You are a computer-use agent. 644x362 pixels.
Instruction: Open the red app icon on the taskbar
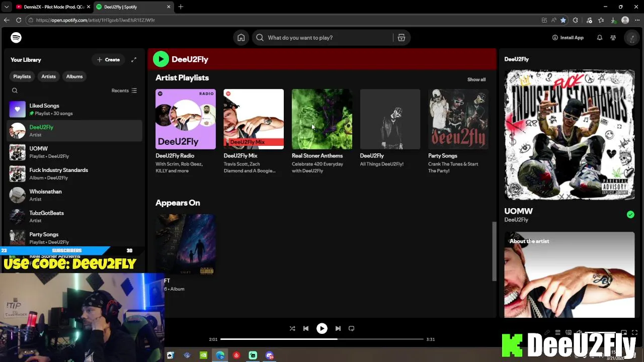click(x=236, y=355)
